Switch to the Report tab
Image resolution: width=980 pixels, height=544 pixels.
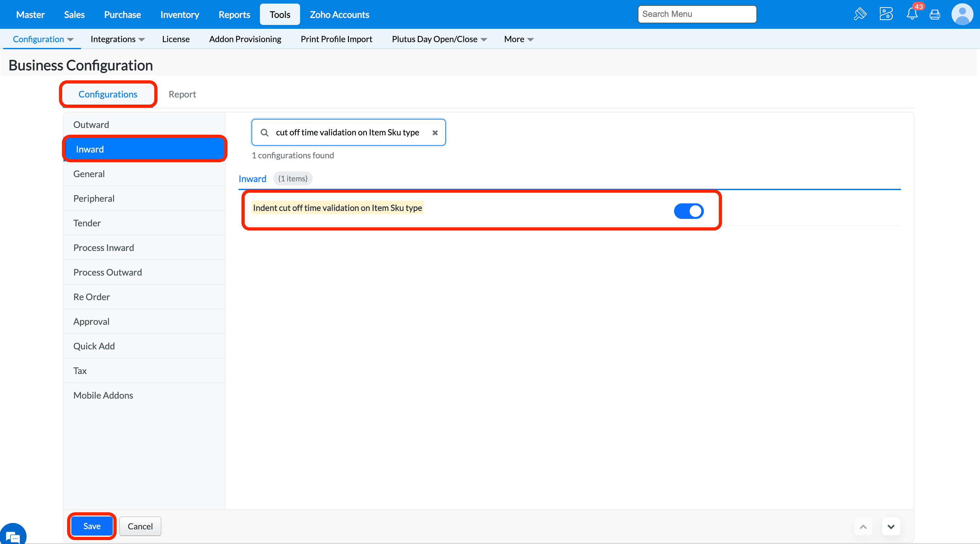pyautogui.click(x=182, y=94)
